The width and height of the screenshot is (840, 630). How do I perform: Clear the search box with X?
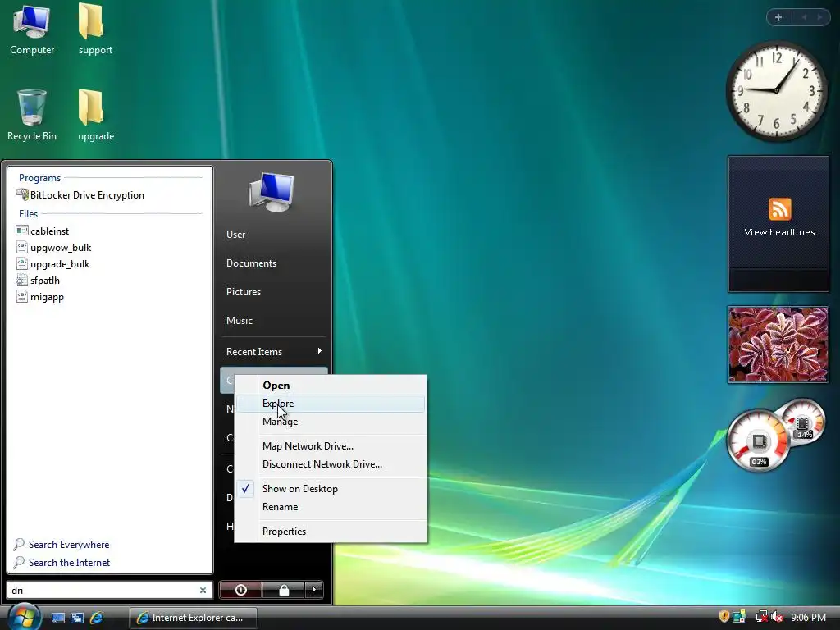tap(203, 590)
